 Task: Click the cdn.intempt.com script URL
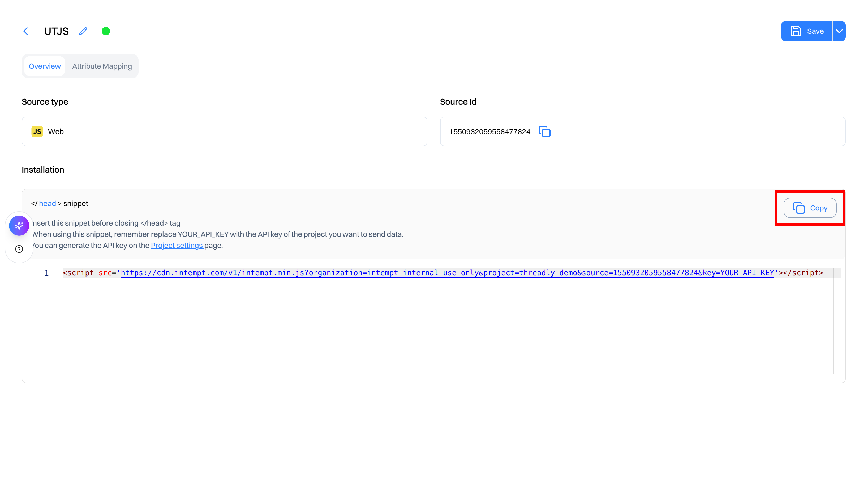coord(448,273)
